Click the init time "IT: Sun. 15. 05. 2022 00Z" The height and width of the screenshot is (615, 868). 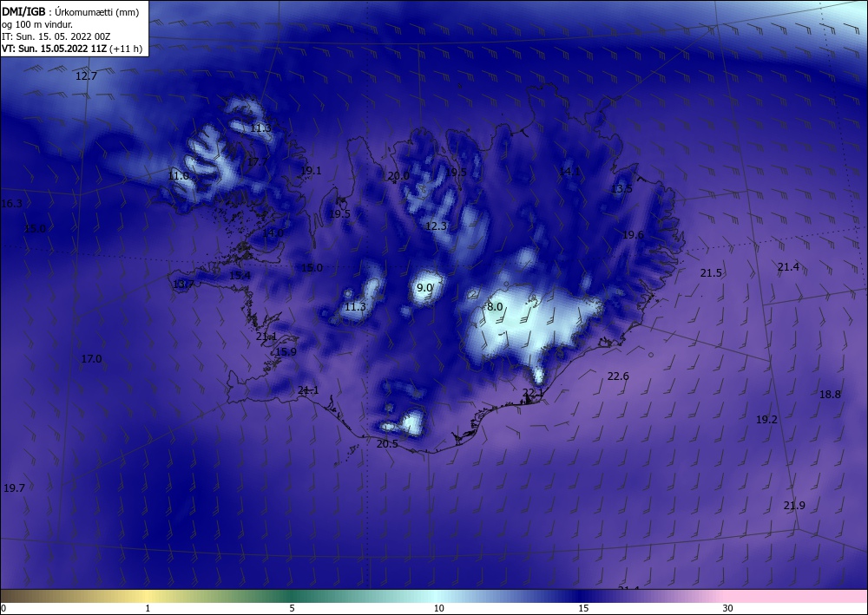[56, 36]
